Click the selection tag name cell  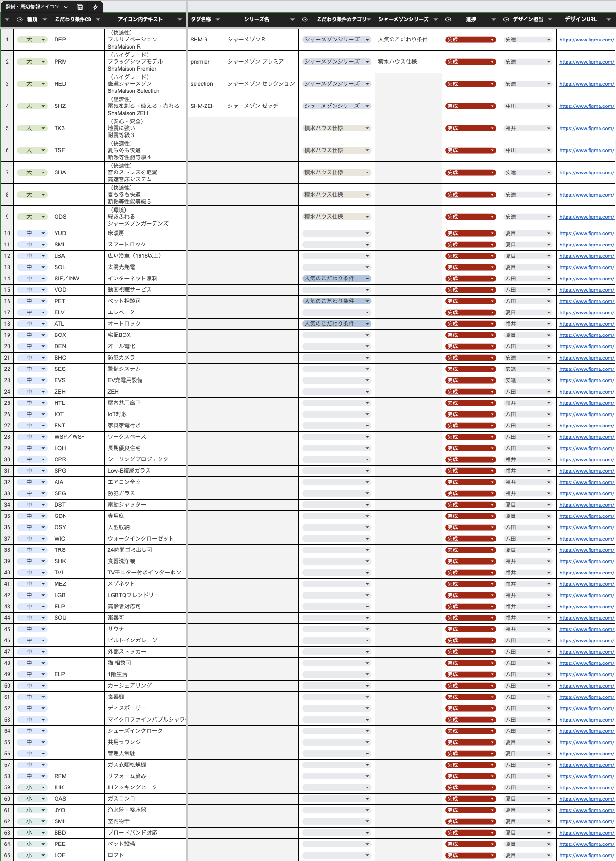tap(205, 84)
